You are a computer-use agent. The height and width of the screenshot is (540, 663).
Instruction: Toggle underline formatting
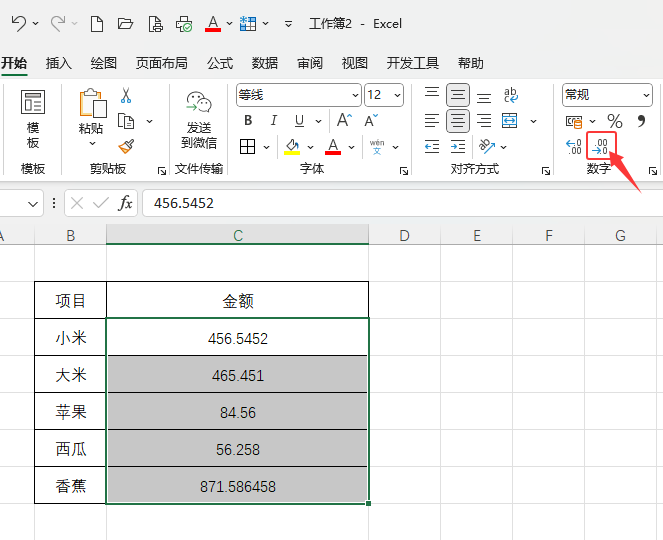coord(299,121)
